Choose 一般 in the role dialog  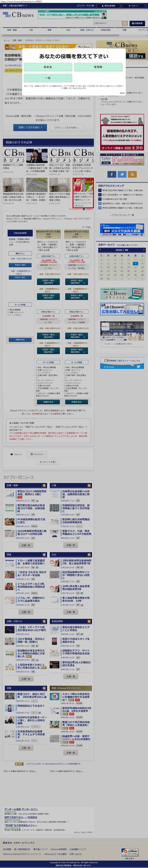pyautogui.click(x=48, y=78)
